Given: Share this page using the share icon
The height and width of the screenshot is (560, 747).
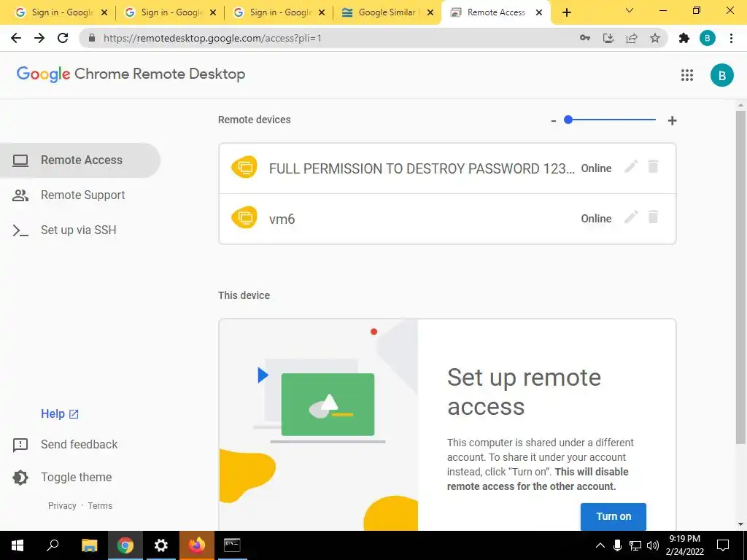Looking at the screenshot, I should pyautogui.click(x=632, y=38).
